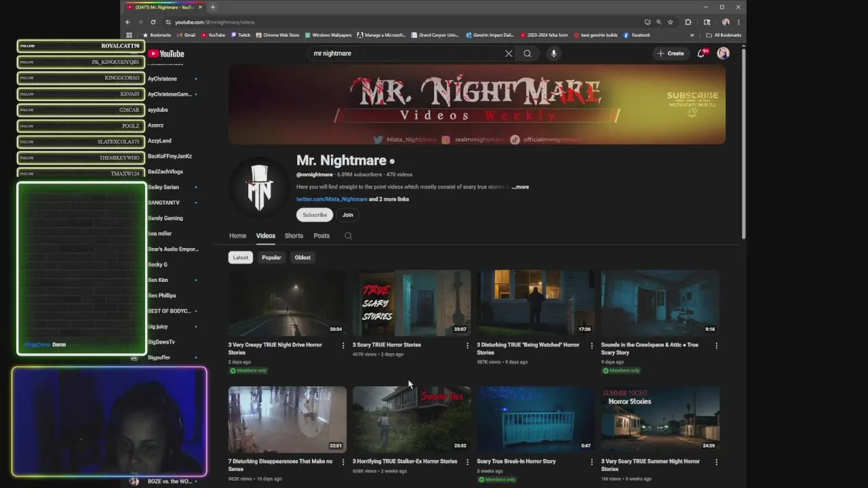
Task: Open the notifications bell
Action: (x=701, y=54)
